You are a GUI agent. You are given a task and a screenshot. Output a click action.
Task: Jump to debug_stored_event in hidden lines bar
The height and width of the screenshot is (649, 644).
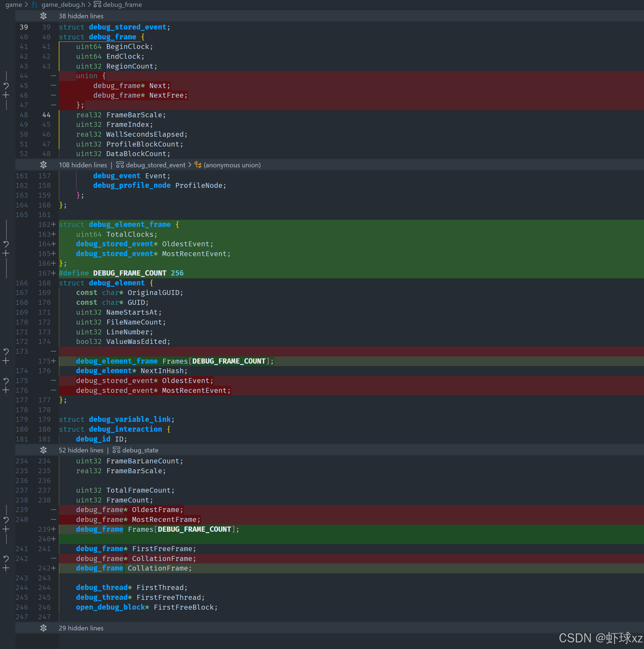(x=155, y=165)
